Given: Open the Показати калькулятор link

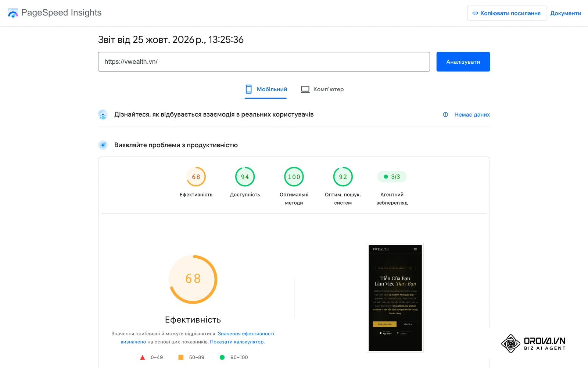Looking at the screenshot, I should click(237, 342).
